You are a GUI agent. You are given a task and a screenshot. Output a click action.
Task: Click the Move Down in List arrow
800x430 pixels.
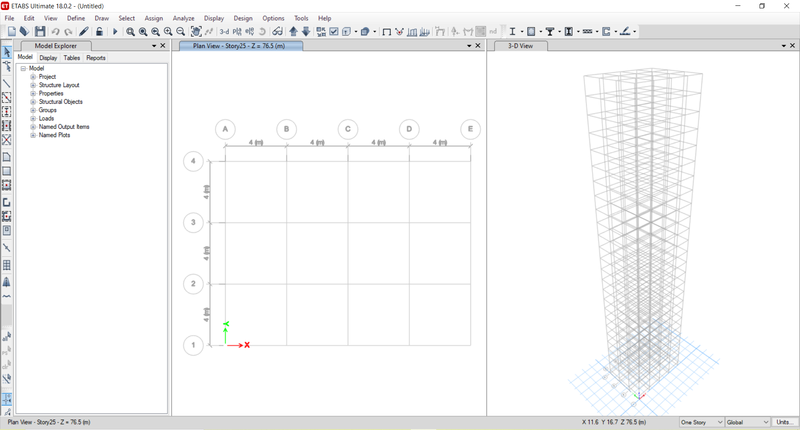tap(305, 32)
